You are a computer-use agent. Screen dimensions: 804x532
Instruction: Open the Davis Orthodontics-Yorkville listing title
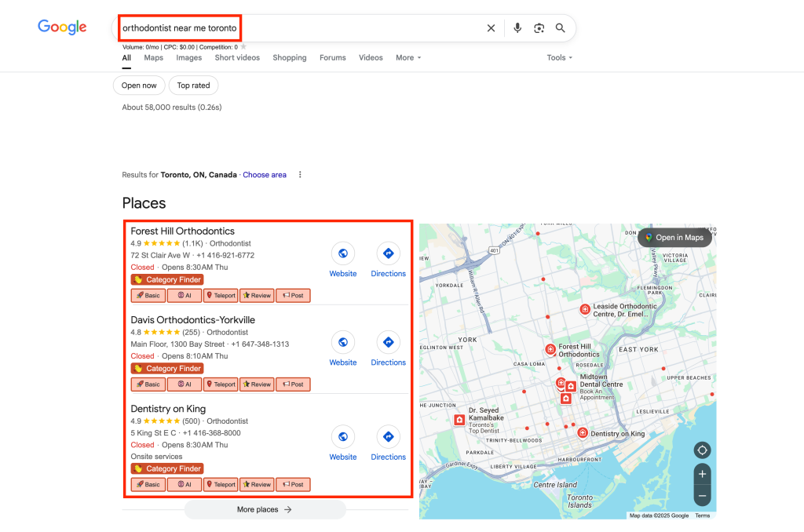click(x=193, y=320)
